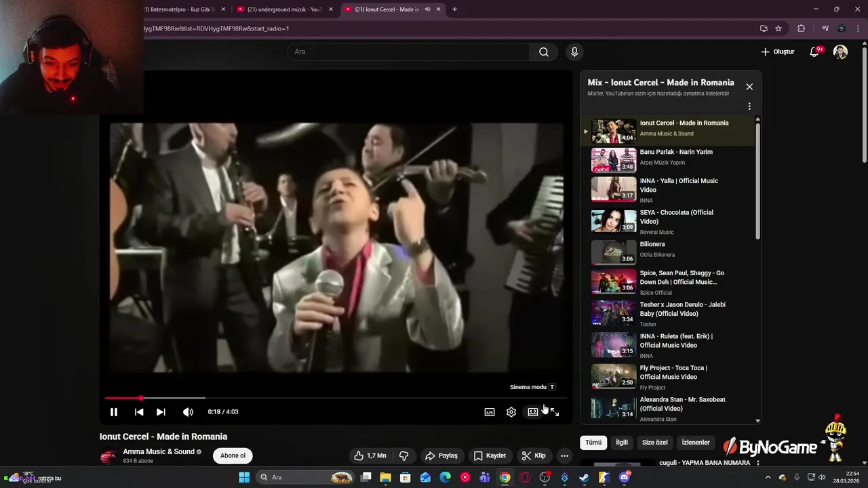Open the Chrome three-dot menu
This screenshot has height=488, width=868.
coord(859,28)
